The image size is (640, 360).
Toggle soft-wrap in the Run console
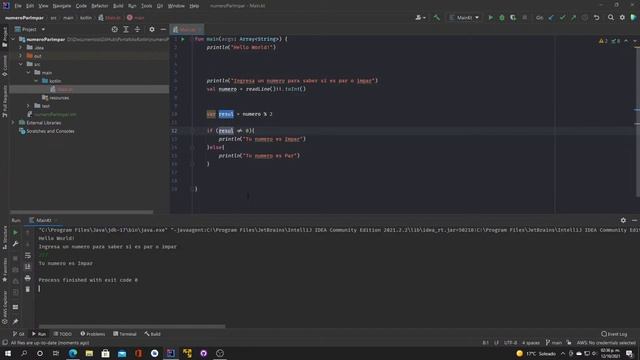point(28,256)
